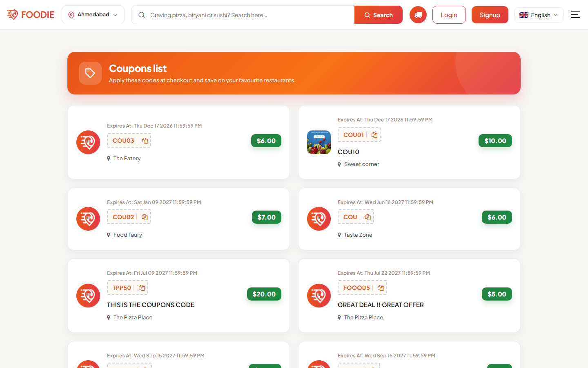588x368 pixels.
Task: Click the logo on the TPP50 coupon card
Action: coord(88,296)
